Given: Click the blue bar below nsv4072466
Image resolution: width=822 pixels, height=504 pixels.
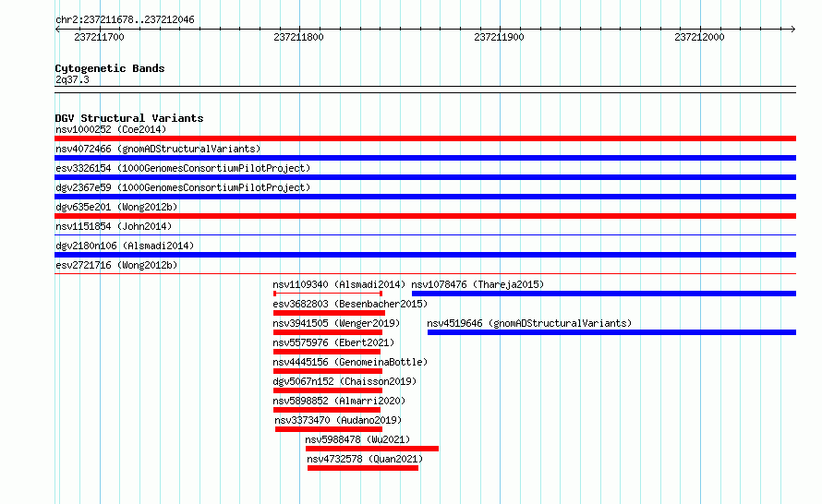Looking at the screenshot, I should point(425,158).
